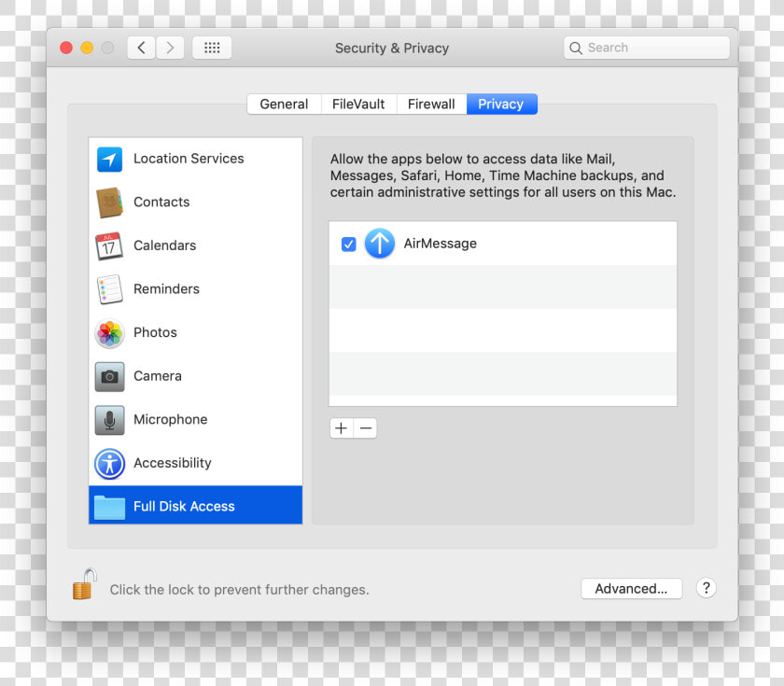
Task: Close the window with red button
Action: point(66,48)
